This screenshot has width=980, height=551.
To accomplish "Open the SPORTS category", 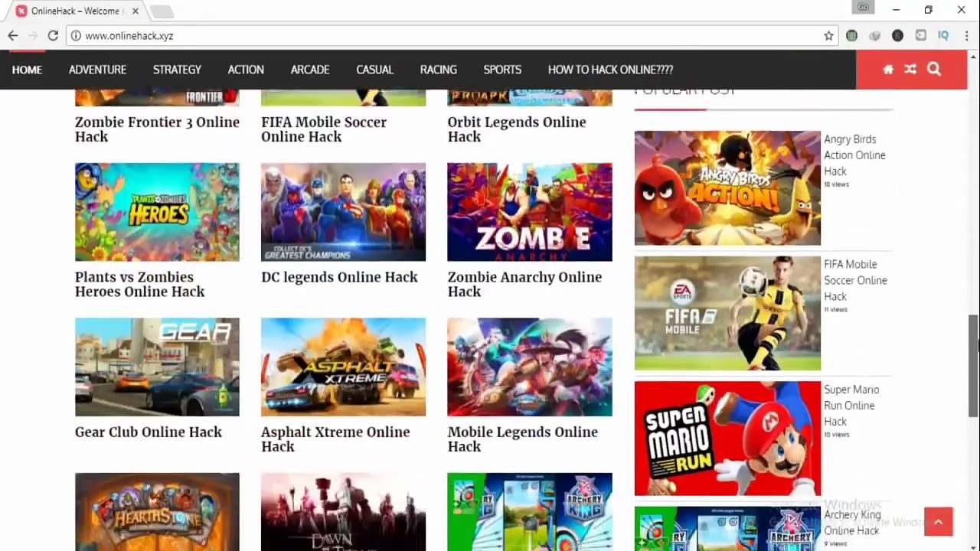I will click(502, 70).
